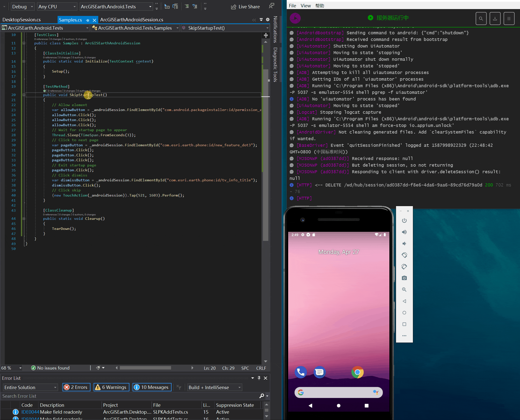Open the Debug configuration dropdown
The width and height of the screenshot is (520, 420).
click(x=23, y=7)
